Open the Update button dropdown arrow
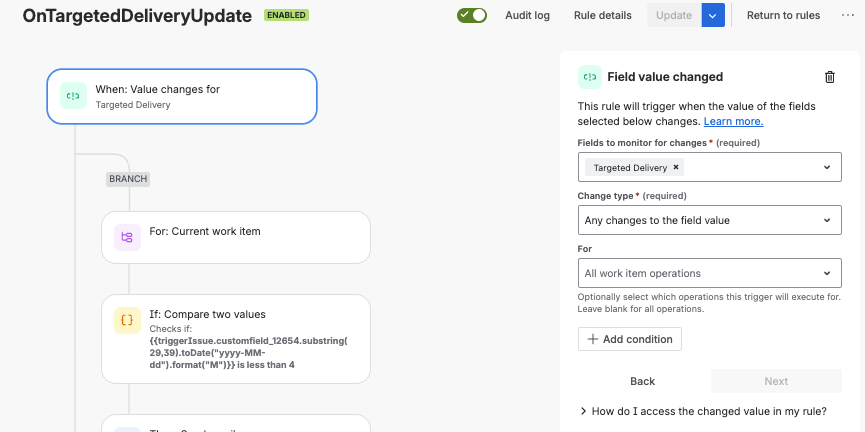865x432 pixels. 713,15
